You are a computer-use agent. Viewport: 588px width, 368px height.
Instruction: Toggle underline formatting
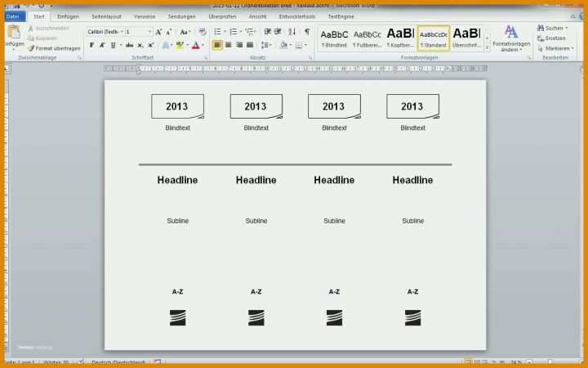[113, 45]
